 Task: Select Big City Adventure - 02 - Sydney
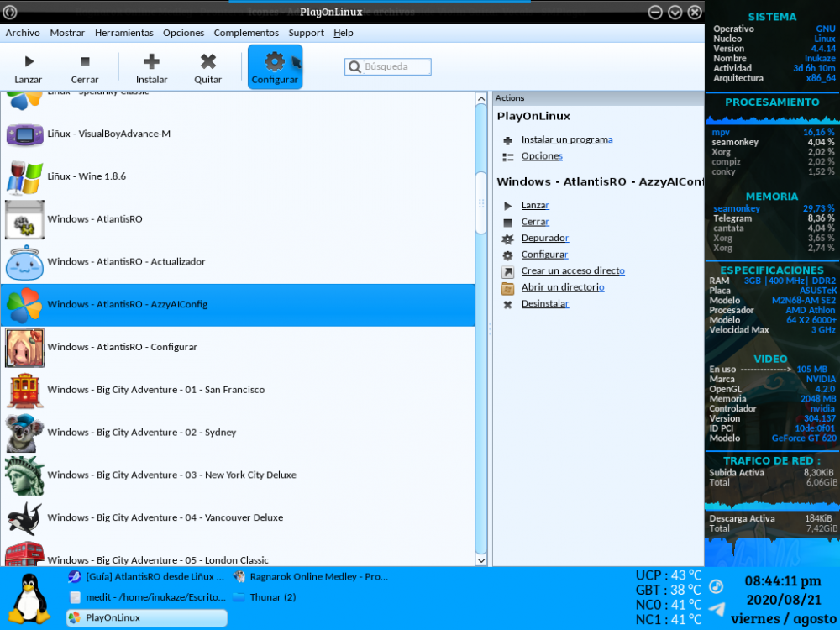pyautogui.click(x=141, y=433)
